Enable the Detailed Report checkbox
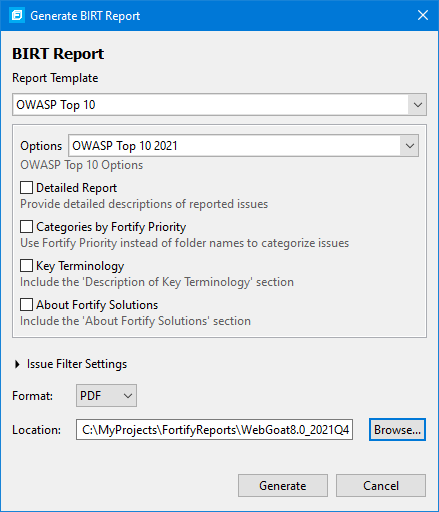The width and height of the screenshot is (439, 512). [26, 188]
